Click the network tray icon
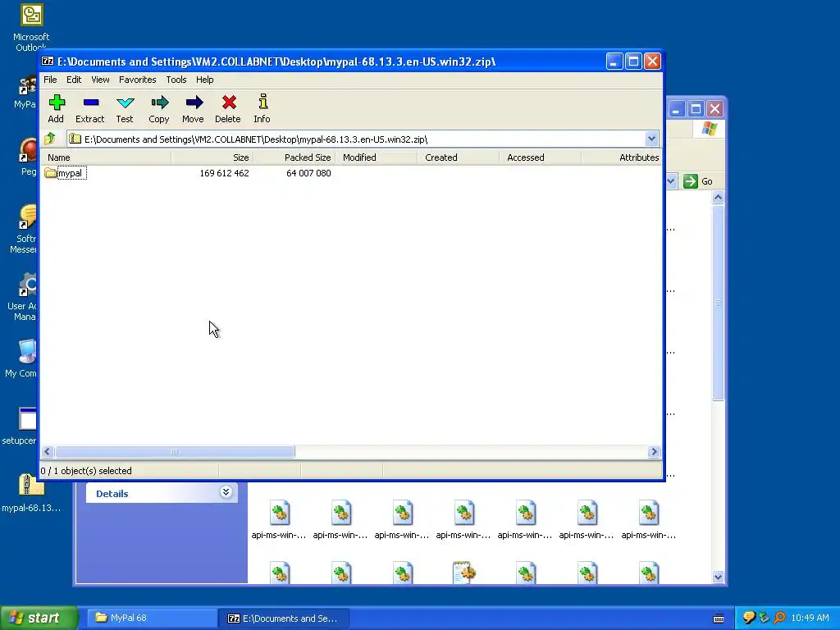Viewport: 840px width, 630px height. tap(764, 618)
